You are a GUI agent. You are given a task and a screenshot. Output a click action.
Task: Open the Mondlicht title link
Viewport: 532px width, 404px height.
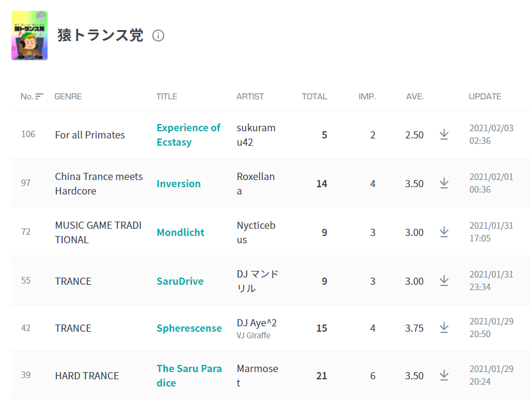[x=181, y=232]
